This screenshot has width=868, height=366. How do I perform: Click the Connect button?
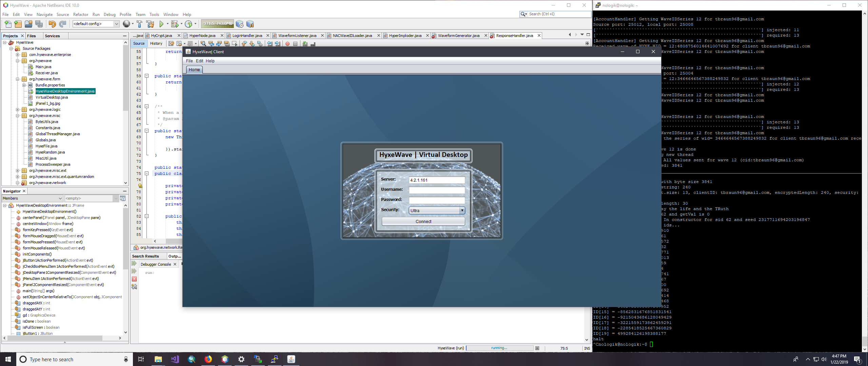423,221
